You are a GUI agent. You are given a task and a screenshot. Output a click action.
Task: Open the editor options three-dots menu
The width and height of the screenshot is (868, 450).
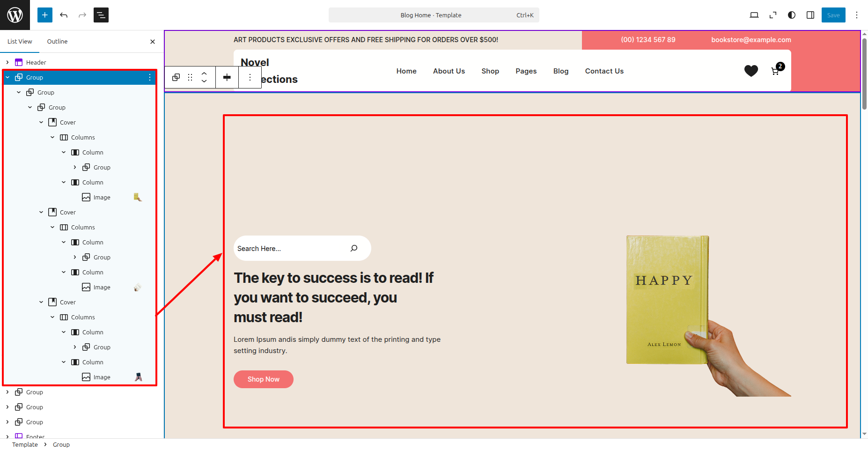pos(857,15)
